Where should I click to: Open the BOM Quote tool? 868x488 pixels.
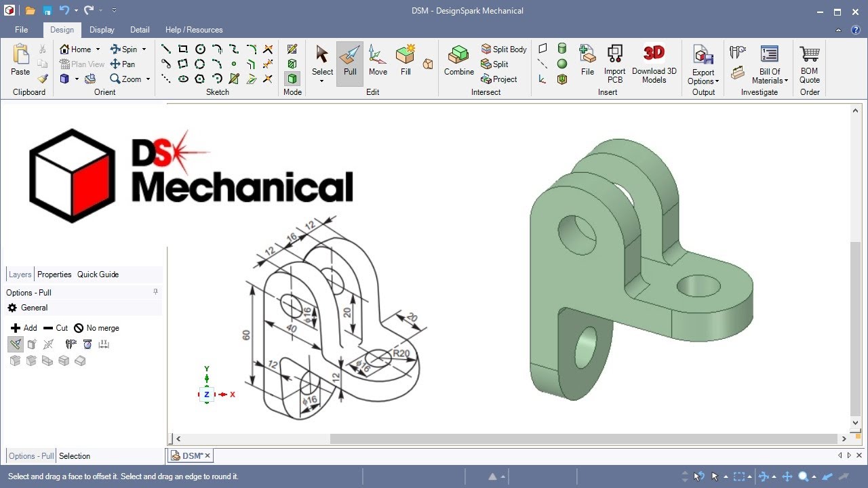click(x=810, y=64)
